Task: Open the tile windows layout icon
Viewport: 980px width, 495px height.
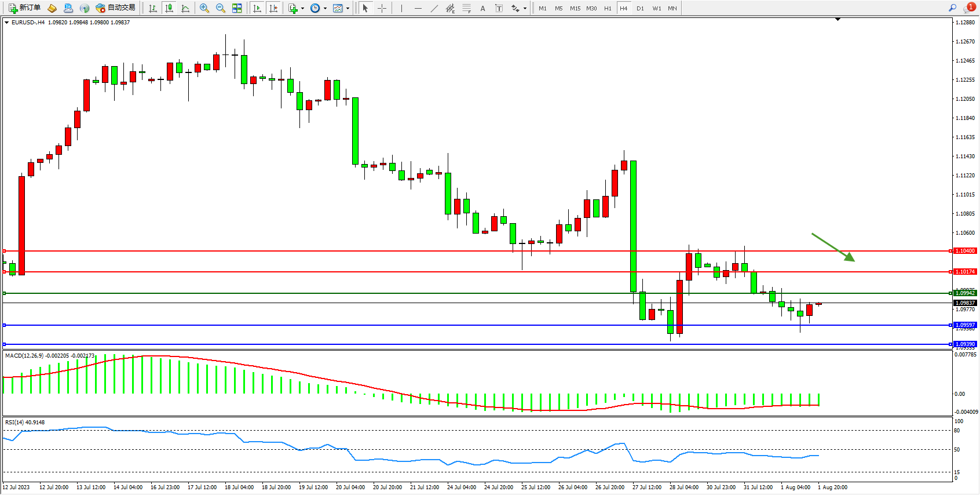Action: (237, 8)
